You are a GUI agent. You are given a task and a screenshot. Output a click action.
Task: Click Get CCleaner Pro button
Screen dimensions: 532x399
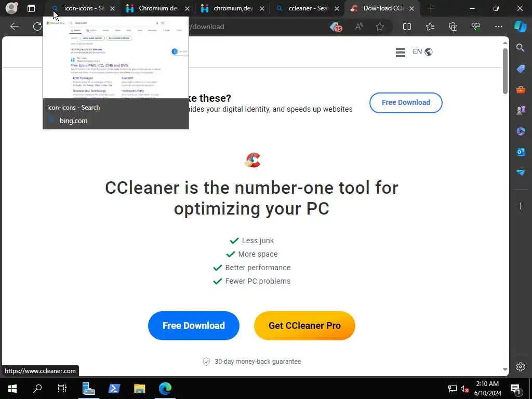(x=304, y=326)
